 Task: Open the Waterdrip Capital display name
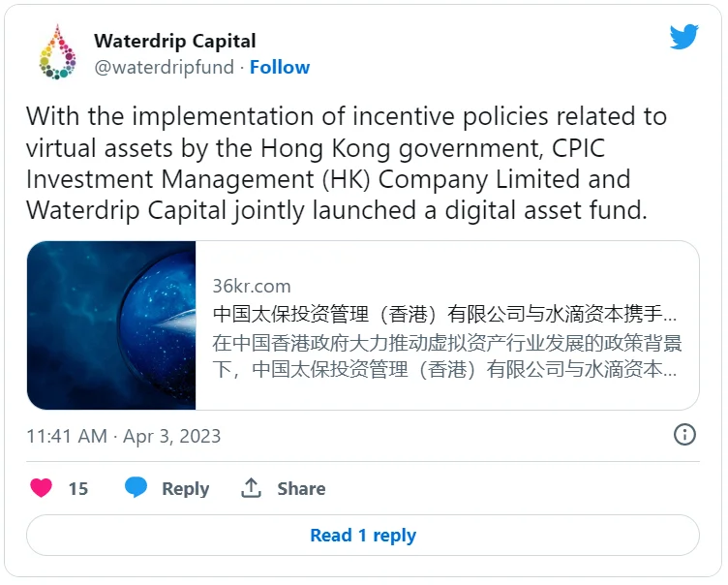175,41
